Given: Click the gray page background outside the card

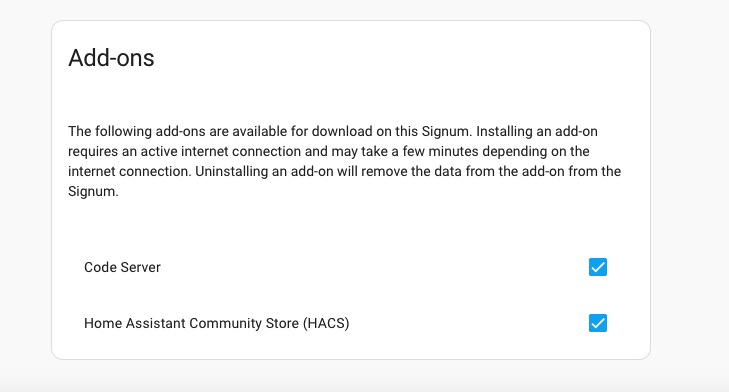Looking at the screenshot, I should point(688,186).
